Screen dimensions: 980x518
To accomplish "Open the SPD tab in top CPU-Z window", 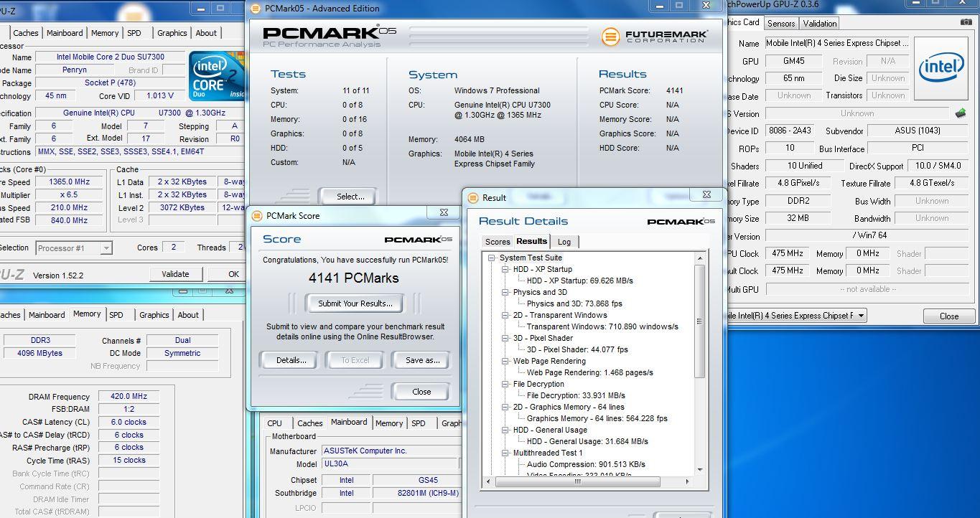I will [x=134, y=33].
